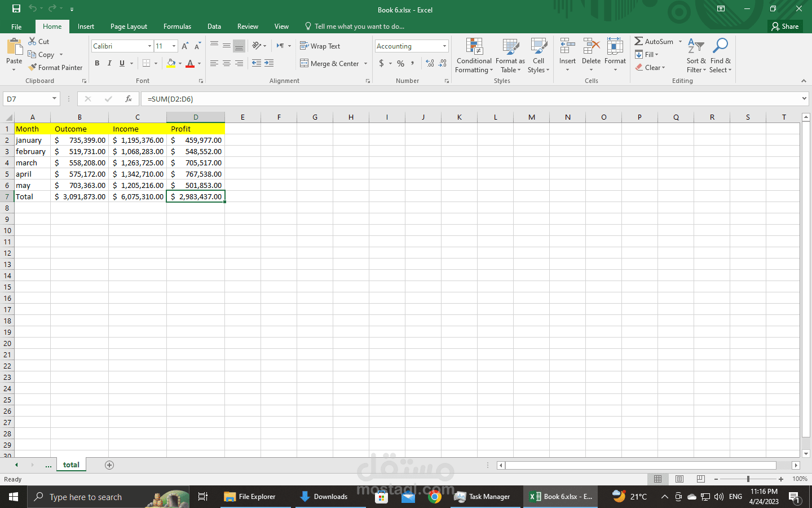Open Find & Select menu
Viewport: 812px width, 508px height.
pyautogui.click(x=720, y=55)
